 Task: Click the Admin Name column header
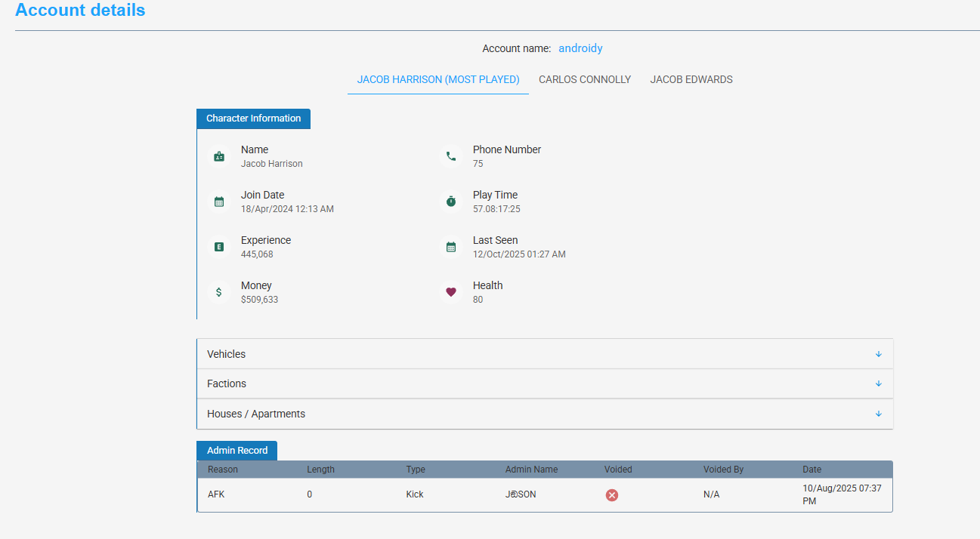[x=531, y=470]
